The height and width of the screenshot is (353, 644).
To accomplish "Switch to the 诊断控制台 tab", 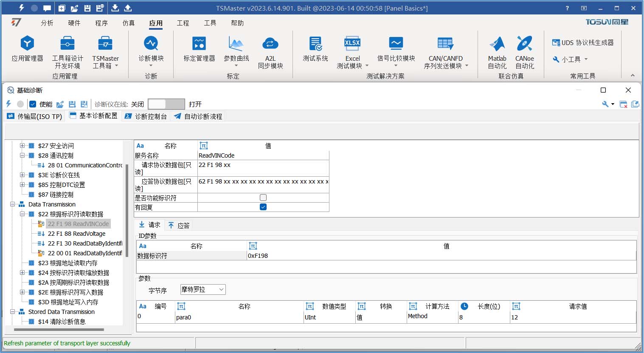I will point(146,116).
